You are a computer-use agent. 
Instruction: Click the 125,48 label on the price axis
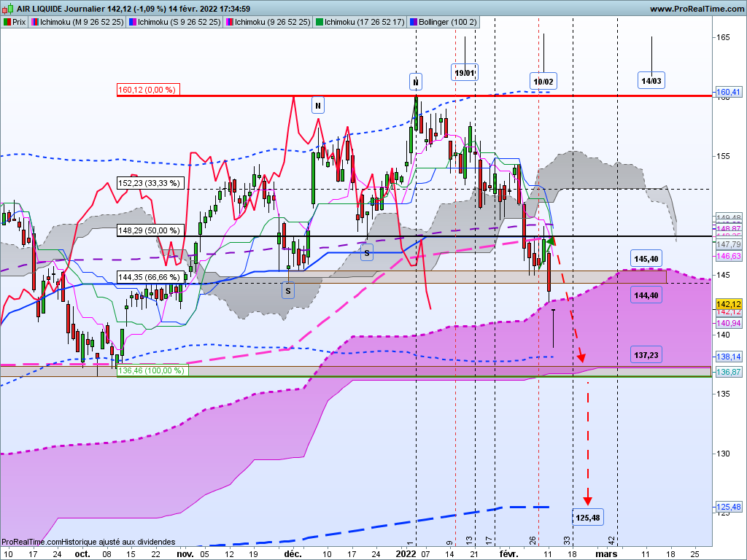729,507
